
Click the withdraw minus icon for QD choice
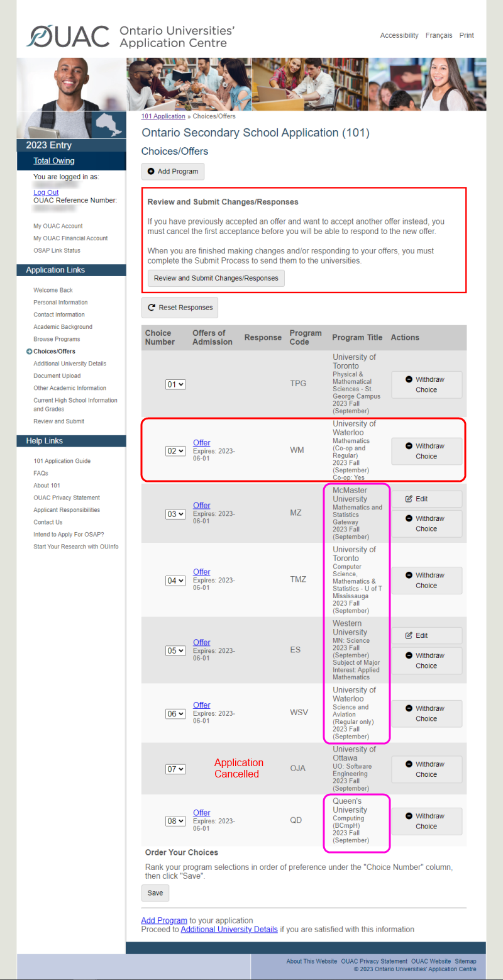409,816
